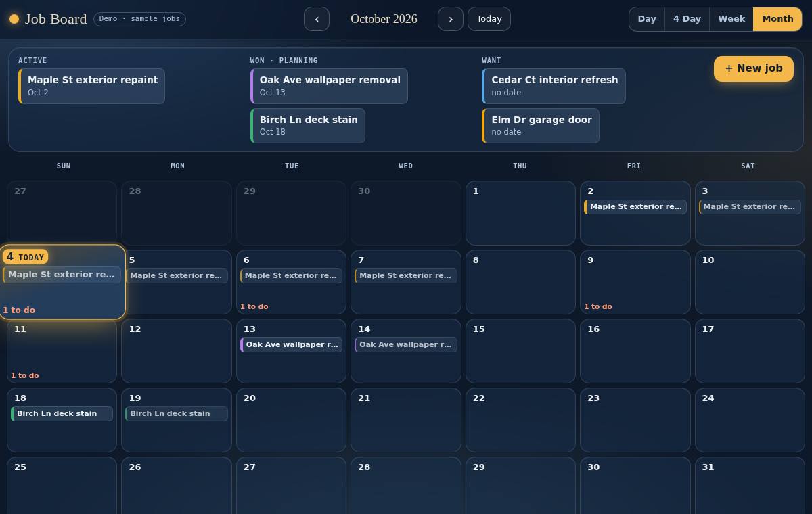Open the Oak Ave wallpaper removal card

[x=329, y=86]
